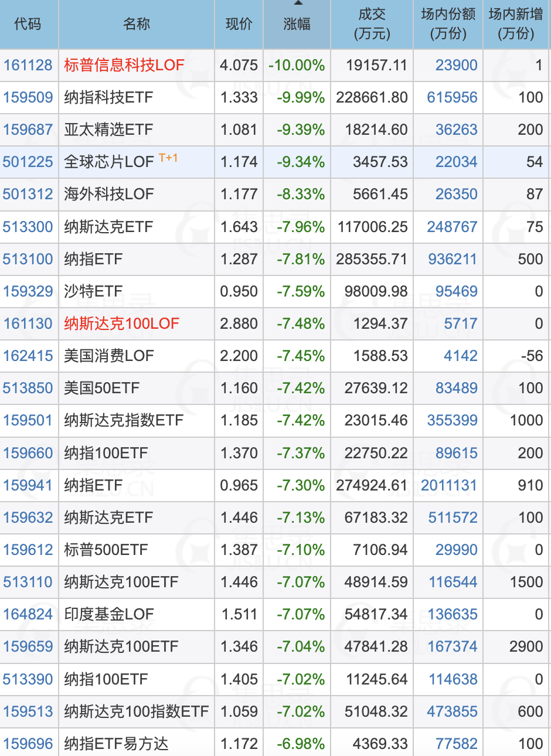The image size is (551, 756).
Task: View 场内份额 615956 for 纳指科技ETF
Action: coord(452,97)
